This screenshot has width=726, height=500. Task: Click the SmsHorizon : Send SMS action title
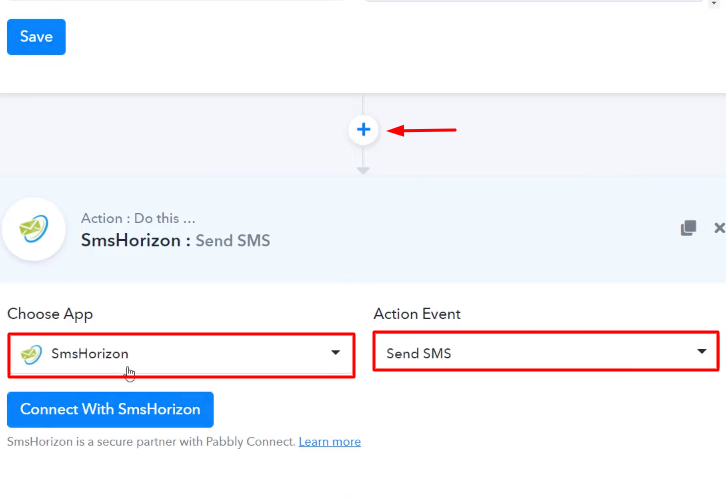(x=175, y=241)
